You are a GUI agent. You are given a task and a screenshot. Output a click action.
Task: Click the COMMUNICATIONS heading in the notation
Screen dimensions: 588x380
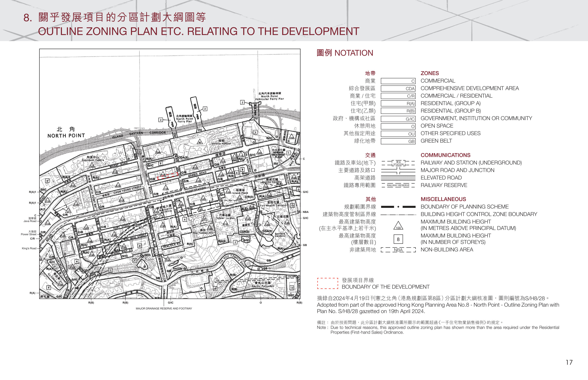[445, 155]
